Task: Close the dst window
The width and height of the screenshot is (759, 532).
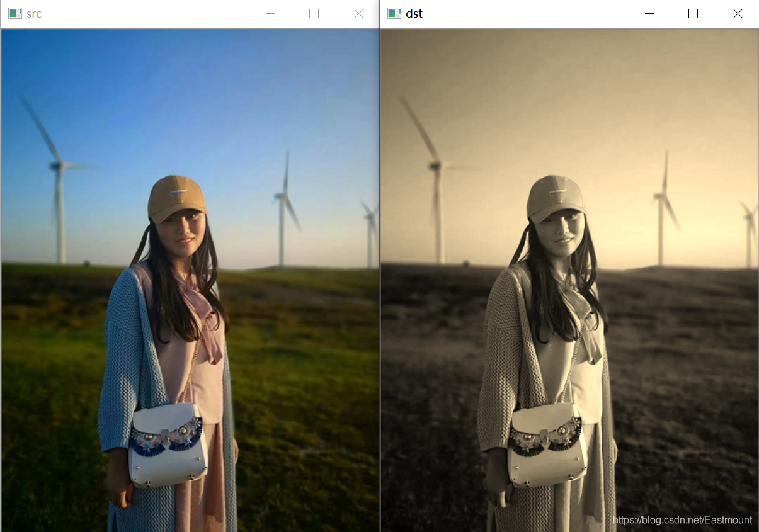Action: 738,13
